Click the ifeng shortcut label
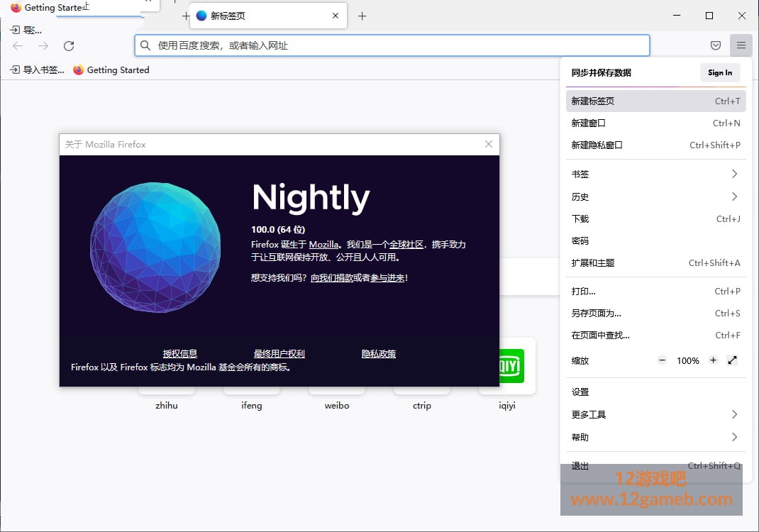 pyautogui.click(x=252, y=406)
